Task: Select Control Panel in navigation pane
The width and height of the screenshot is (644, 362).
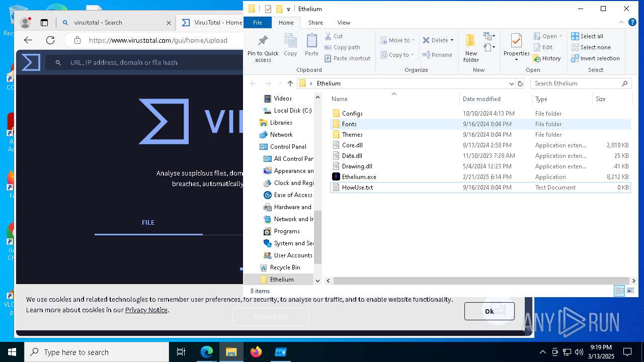Action: click(x=283, y=147)
